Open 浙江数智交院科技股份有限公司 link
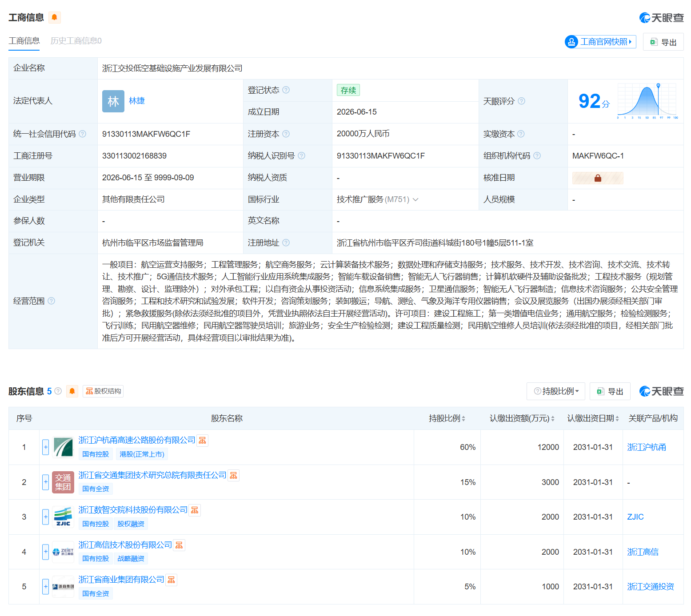 pyautogui.click(x=133, y=510)
